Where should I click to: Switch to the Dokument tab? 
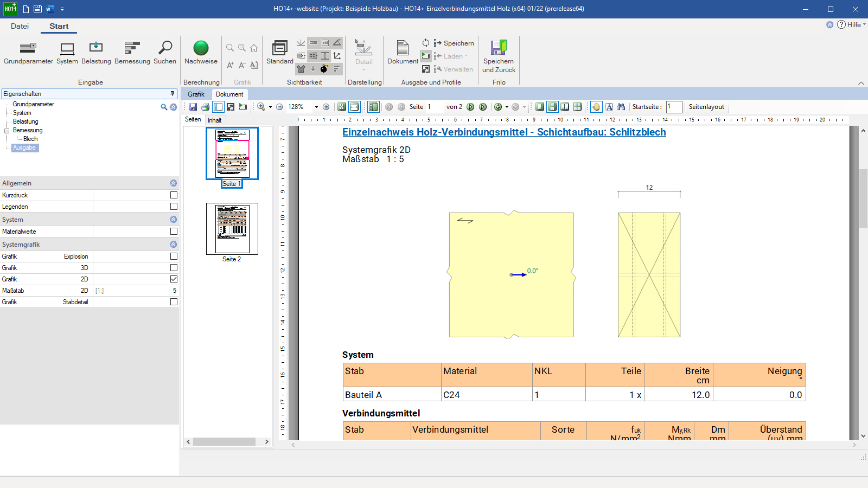tap(229, 94)
